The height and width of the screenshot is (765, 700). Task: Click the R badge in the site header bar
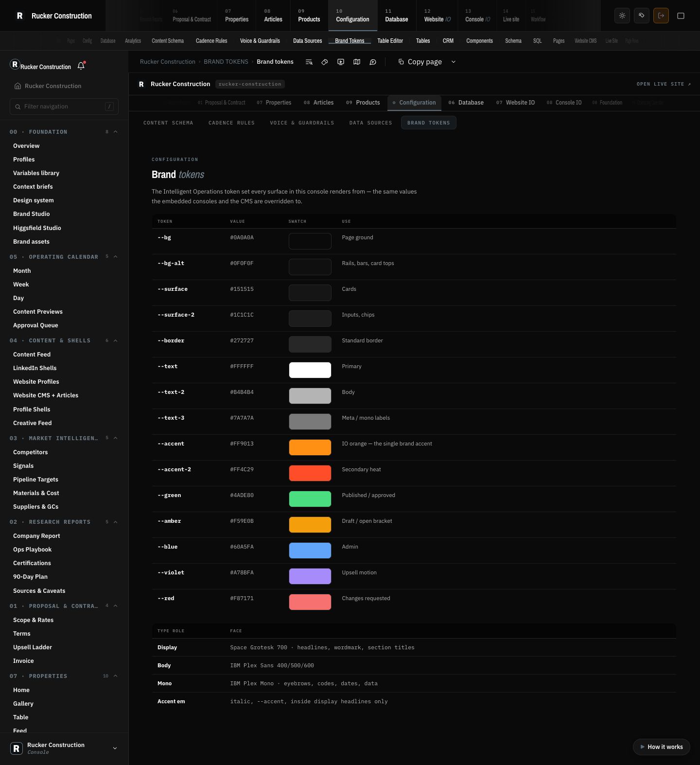tap(141, 84)
